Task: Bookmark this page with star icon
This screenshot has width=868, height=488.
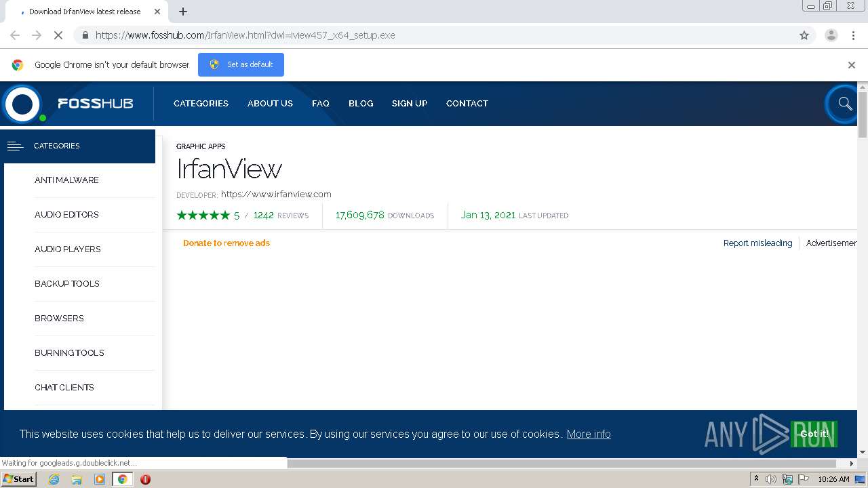Action: pyautogui.click(x=804, y=35)
